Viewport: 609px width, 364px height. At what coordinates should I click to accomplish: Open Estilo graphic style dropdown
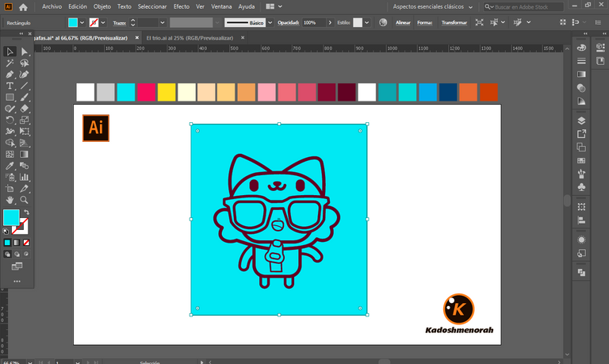366,22
